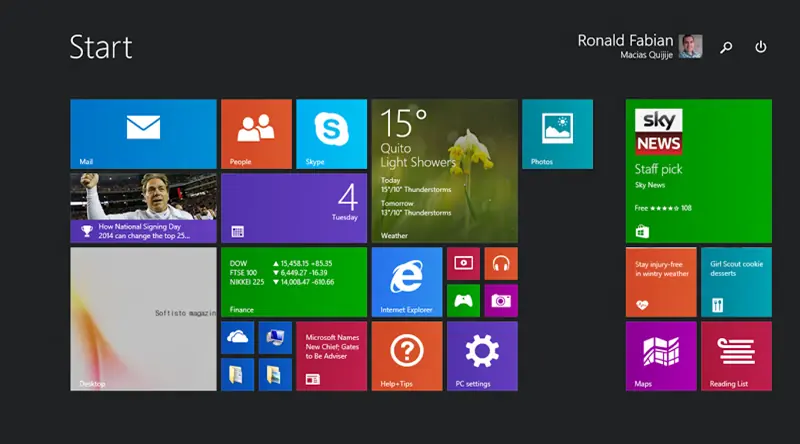Click the user account picture
Screen dimensions: 800x444
point(690,46)
